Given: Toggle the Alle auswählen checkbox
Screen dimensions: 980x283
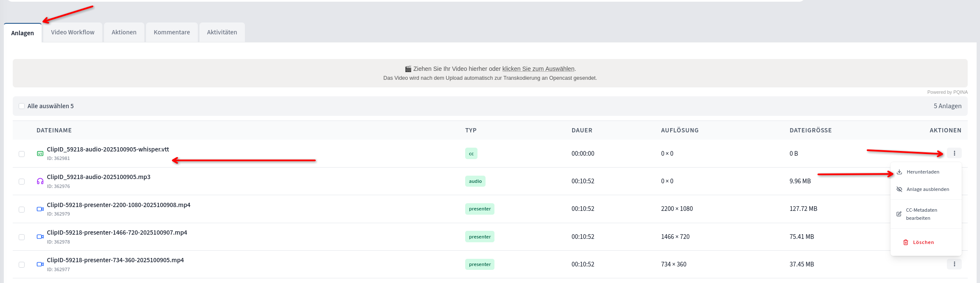Looking at the screenshot, I should 22,106.
